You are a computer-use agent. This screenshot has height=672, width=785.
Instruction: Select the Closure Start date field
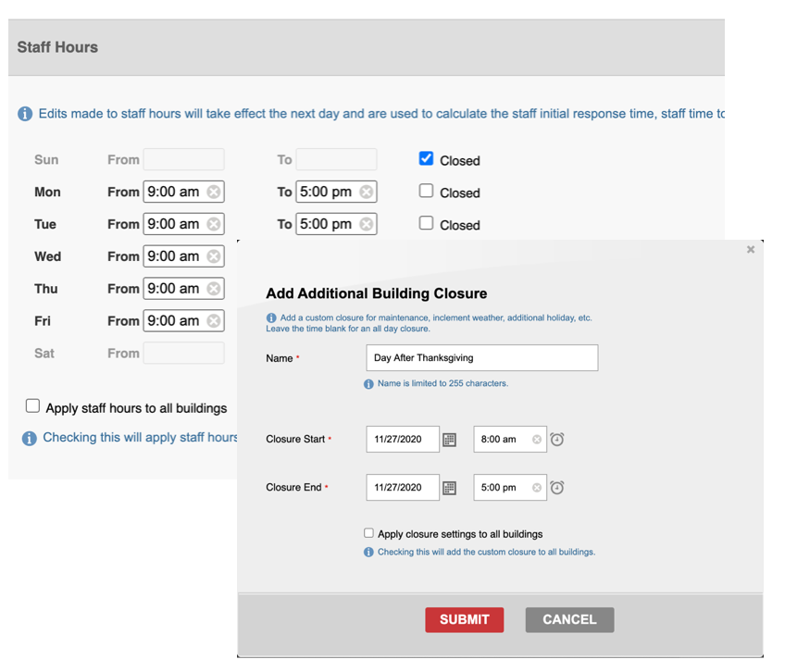[402, 440]
